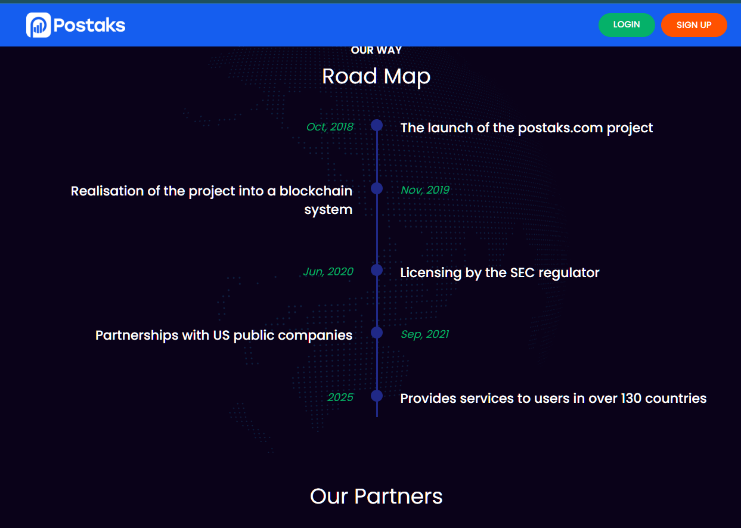This screenshot has height=528, width=741.
Task: Click the Oct, 2018 date label
Action: pyautogui.click(x=330, y=127)
